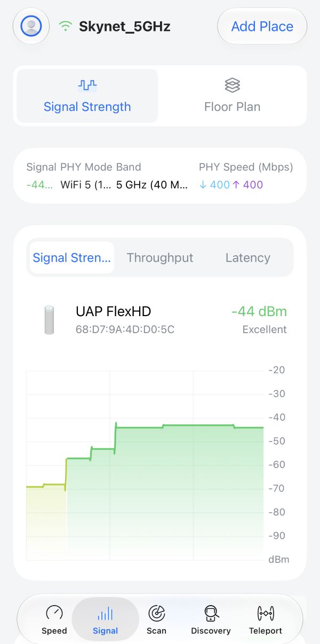This screenshot has height=644, width=320.
Task: Tap the Signal Strength waveform icon
Action: 87,85
